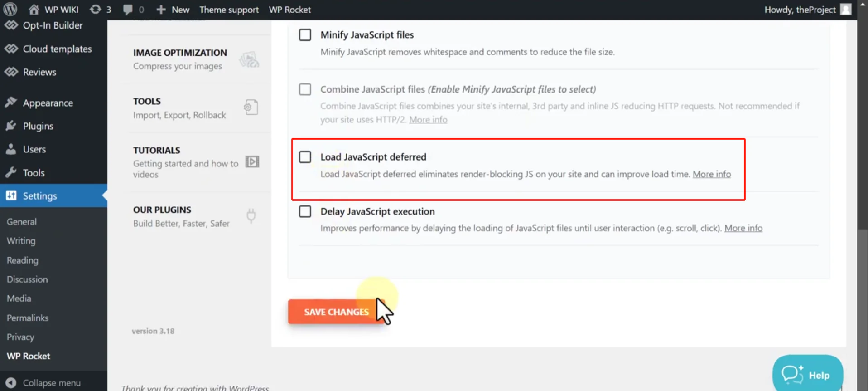Go to Permalinks settings submenu
The width and height of the screenshot is (868, 391).
click(x=28, y=318)
